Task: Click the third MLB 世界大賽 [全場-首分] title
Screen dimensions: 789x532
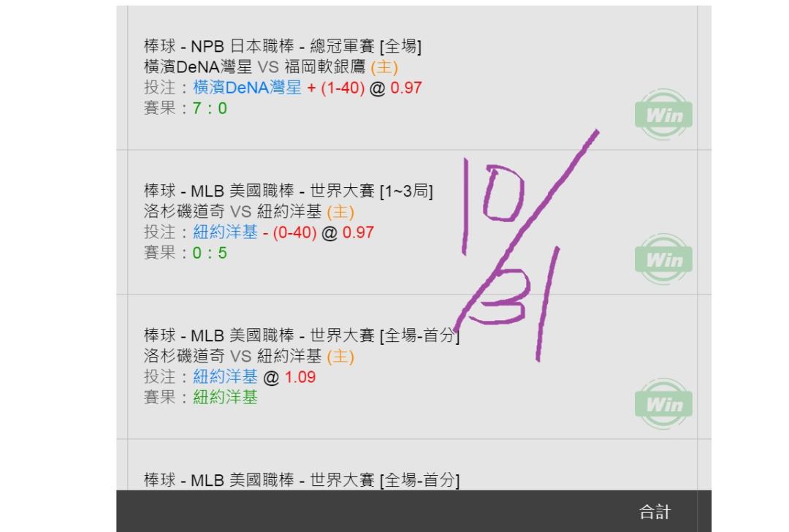Action: pos(302,335)
